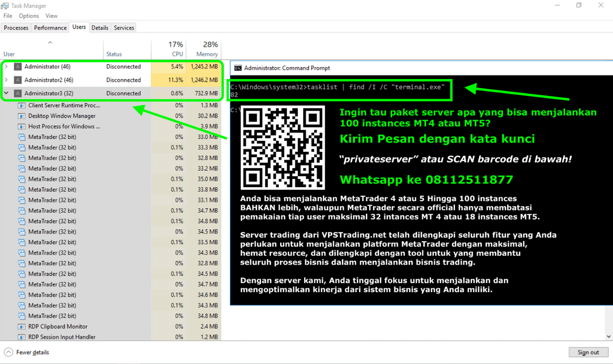Click the MetaTrader icon in the 33.8 MB row
The width and height of the screenshot is (613, 364).
tap(22, 190)
